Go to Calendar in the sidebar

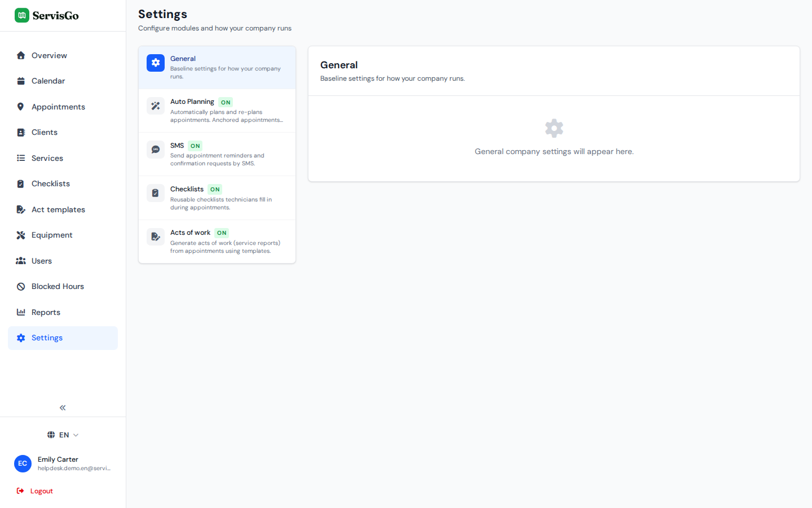point(63,81)
